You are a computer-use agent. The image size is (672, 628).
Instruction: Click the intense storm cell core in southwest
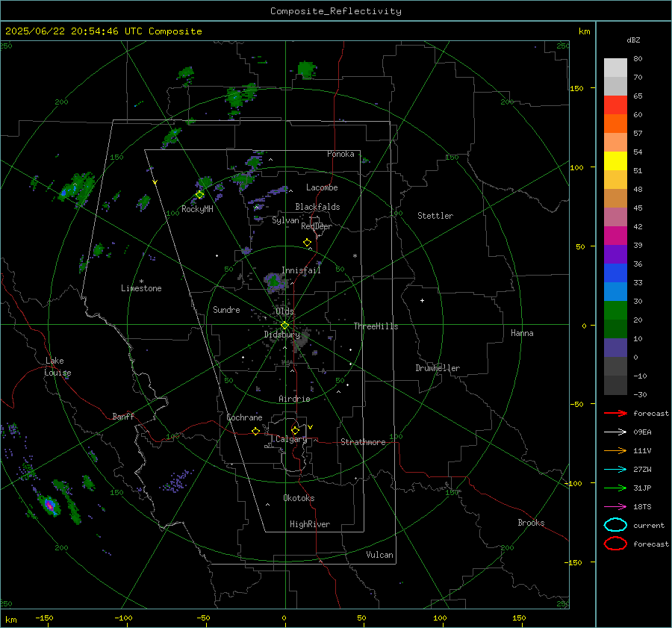[x=50, y=505]
